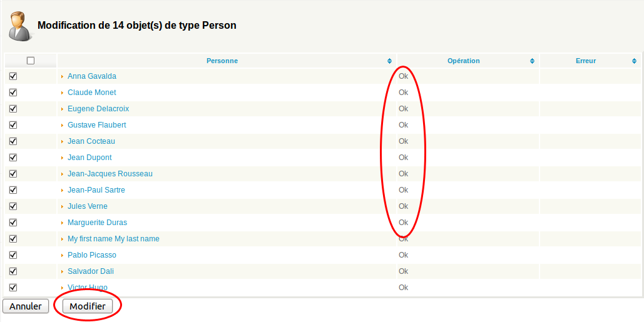Open the Jean-Paul Sartre person link

pyautogui.click(x=96, y=190)
